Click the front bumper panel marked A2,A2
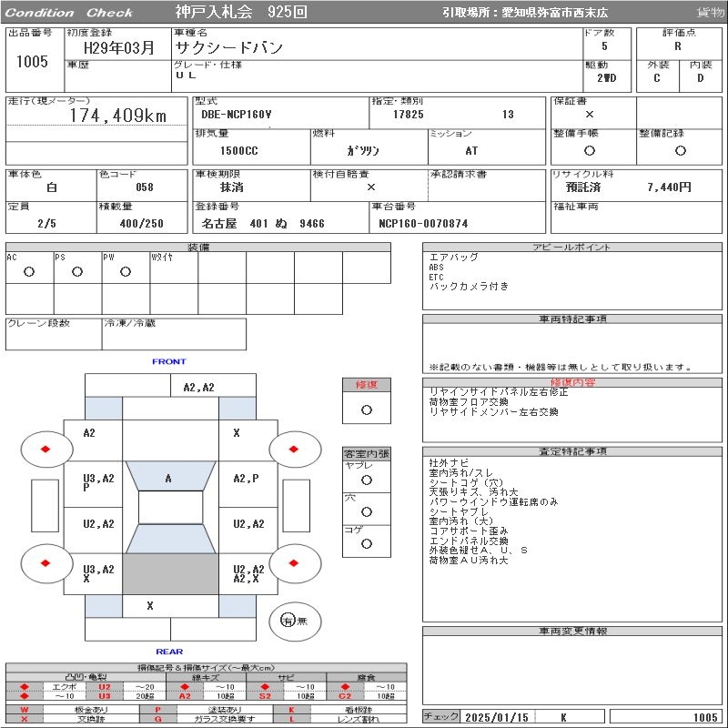 (198, 387)
